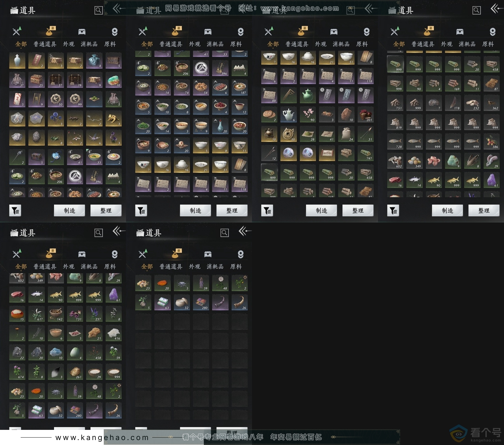
Task: Select the timber stack with count 458 in far-right panel
Action: [491, 64]
